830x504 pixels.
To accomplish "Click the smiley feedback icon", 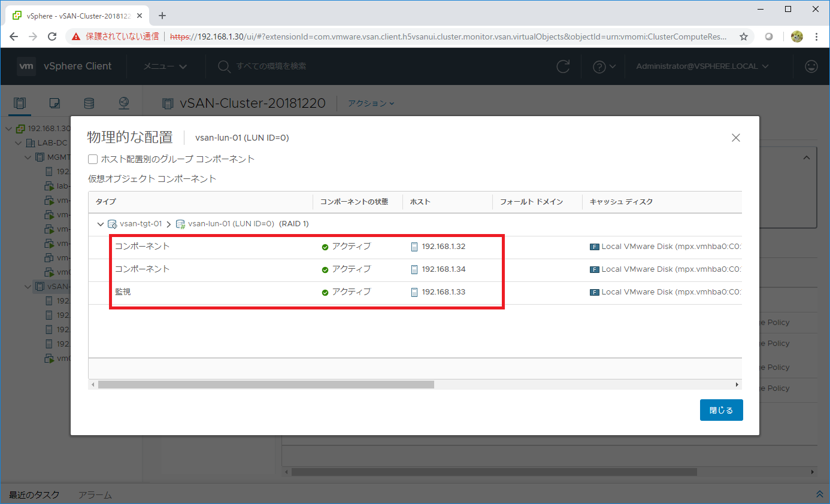I will [x=811, y=66].
